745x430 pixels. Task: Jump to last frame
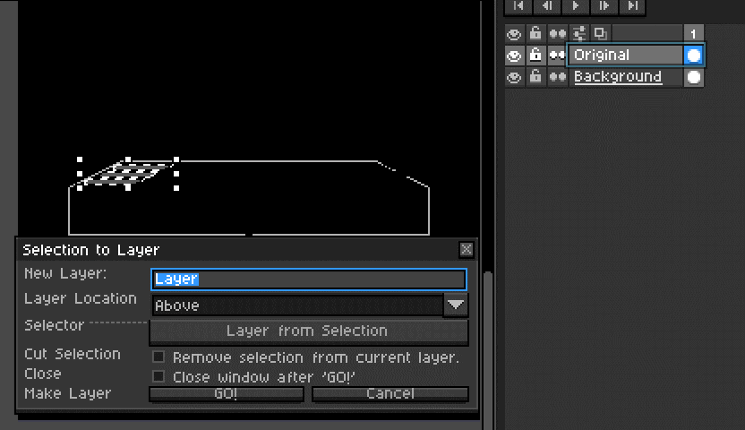(632, 6)
